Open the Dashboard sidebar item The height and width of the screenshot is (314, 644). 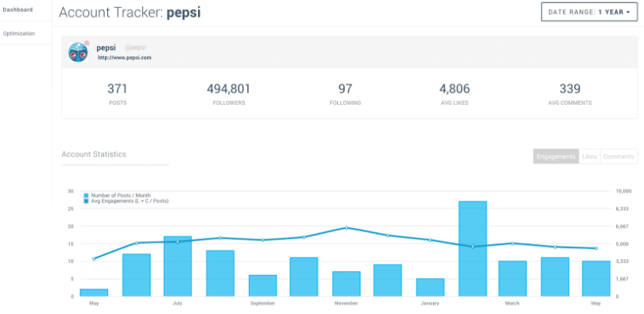click(17, 10)
